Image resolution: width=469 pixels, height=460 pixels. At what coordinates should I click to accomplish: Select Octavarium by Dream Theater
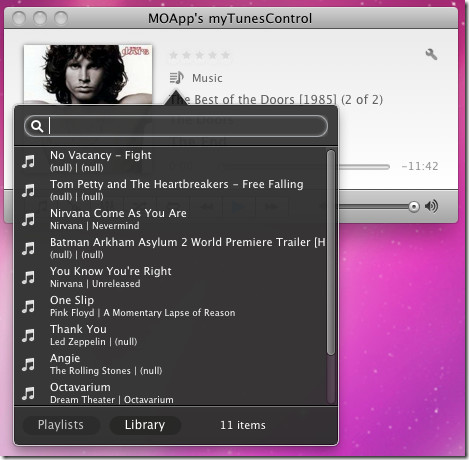tap(170, 393)
